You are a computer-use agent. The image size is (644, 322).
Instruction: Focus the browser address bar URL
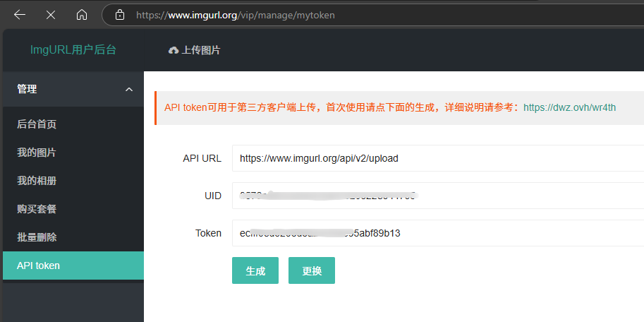click(x=236, y=16)
